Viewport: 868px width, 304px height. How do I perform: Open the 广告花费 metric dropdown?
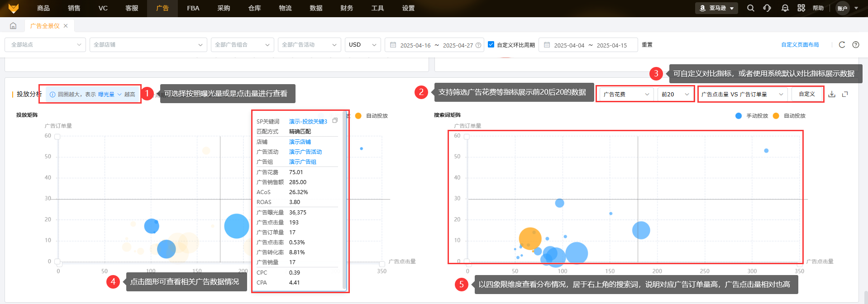point(627,94)
